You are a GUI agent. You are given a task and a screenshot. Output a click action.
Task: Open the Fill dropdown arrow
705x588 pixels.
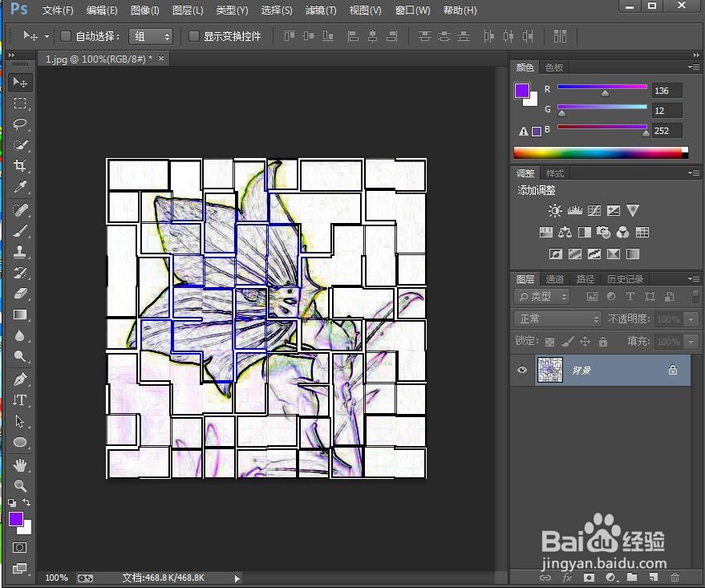691,342
